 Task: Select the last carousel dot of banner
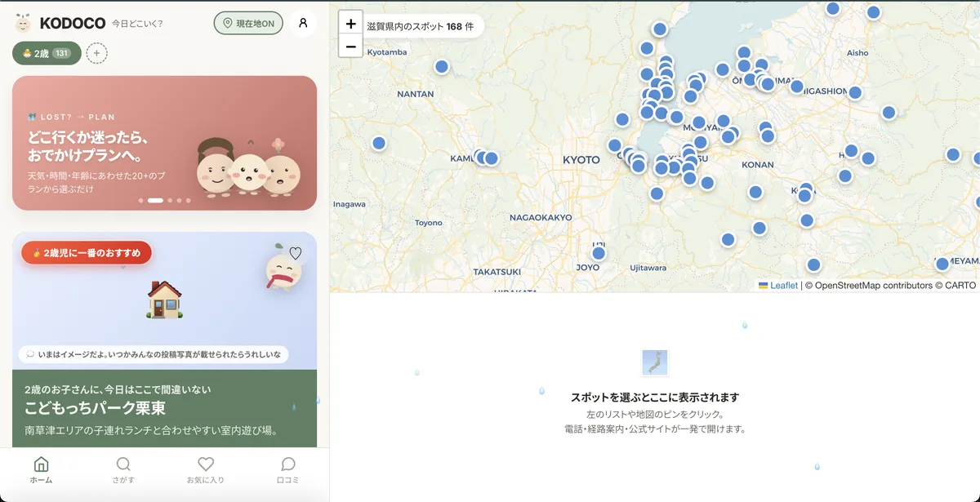click(x=188, y=200)
